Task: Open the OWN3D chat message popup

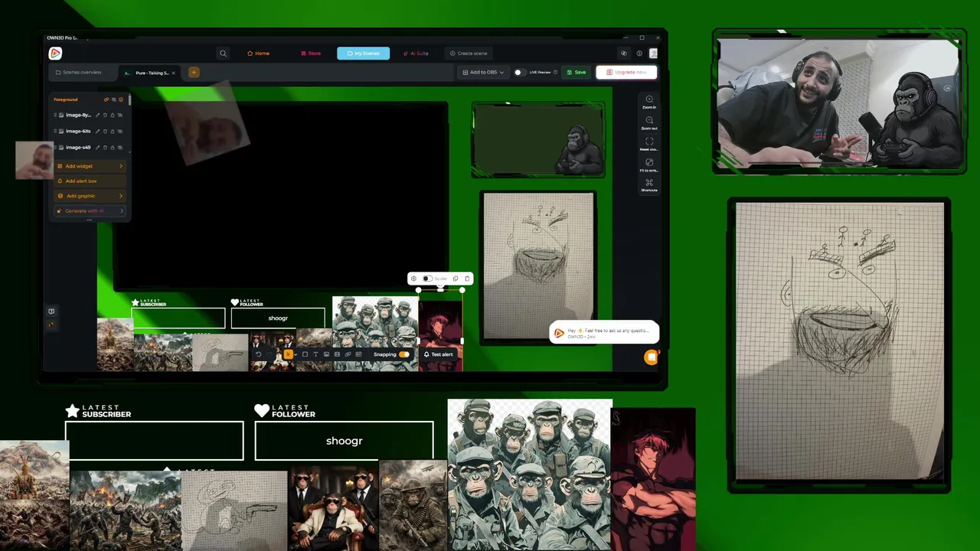Action: click(x=604, y=332)
